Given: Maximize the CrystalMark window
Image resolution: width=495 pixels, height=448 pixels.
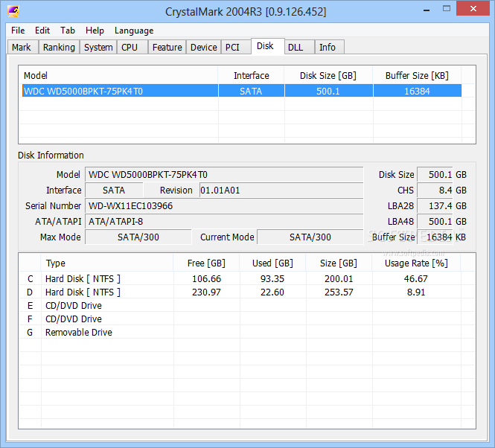Looking at the screenshot, I should (x=447, y=9).
